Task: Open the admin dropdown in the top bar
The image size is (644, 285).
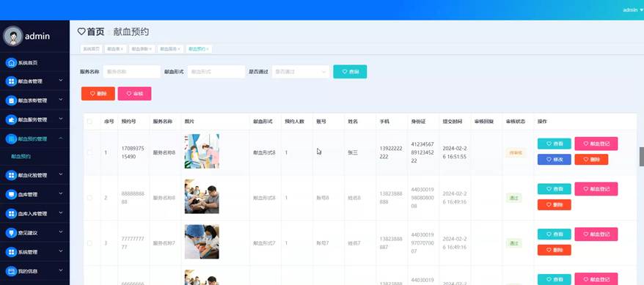Action: pyautogui.click(x=633, y=10)
